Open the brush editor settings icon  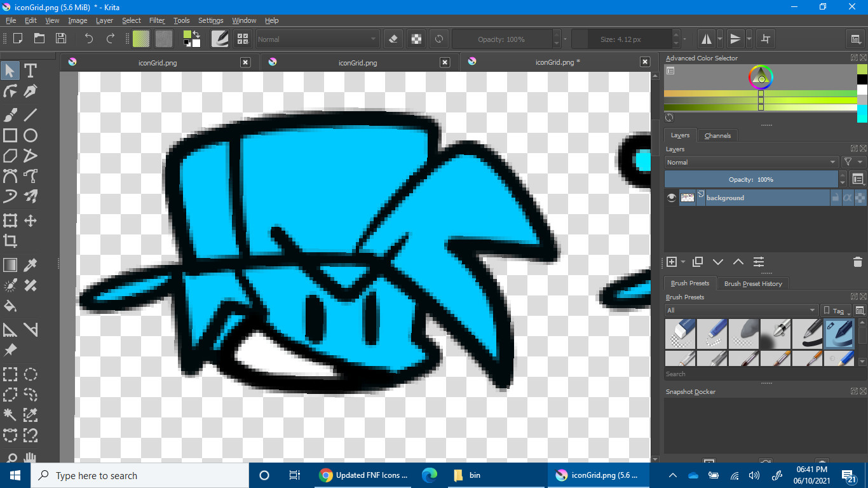(x=220, y=39)
